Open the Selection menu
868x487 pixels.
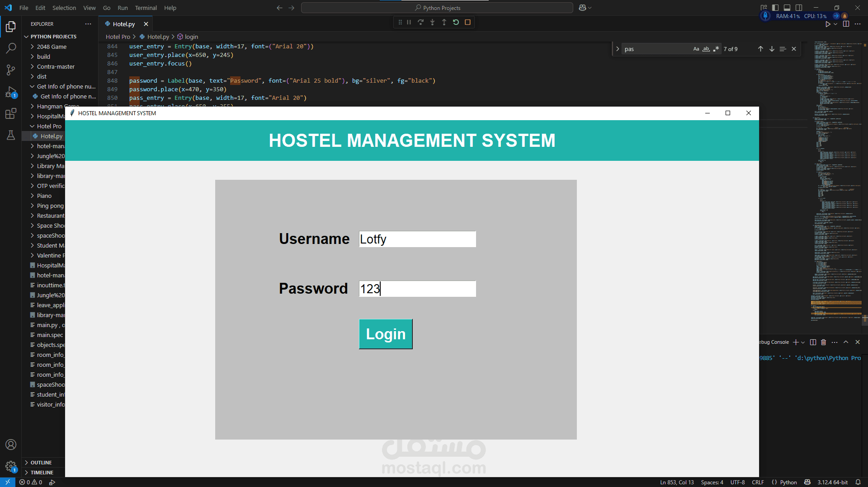[64, 8]
